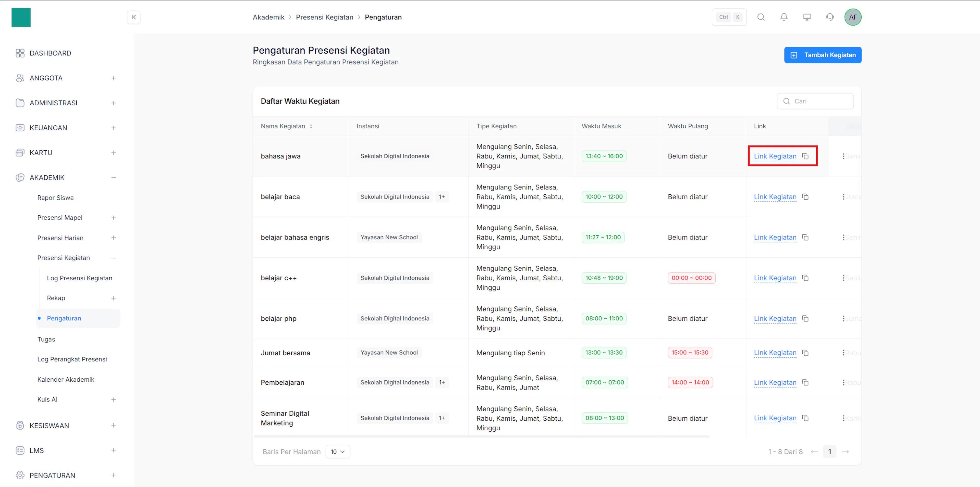This screenshot has height=487, width=980.
Task: Copy the Jumat bersama activity link
Action: (x=805, y=353)
